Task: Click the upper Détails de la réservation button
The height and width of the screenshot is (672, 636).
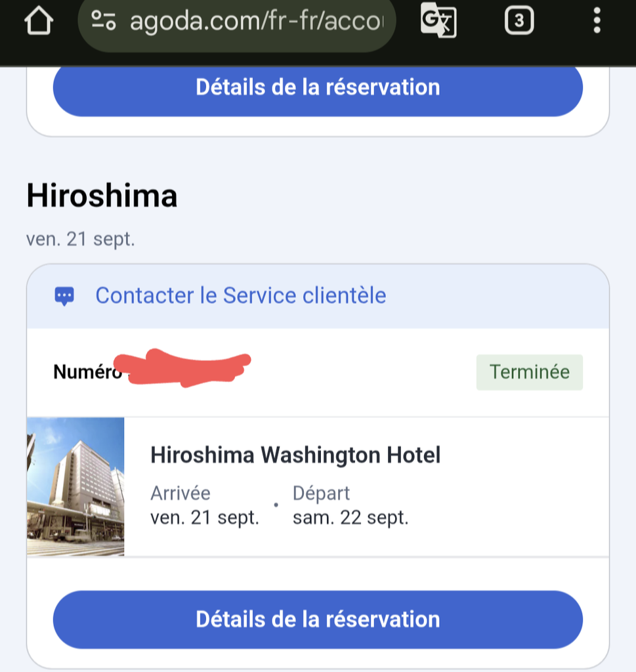Action: [318, 88]
